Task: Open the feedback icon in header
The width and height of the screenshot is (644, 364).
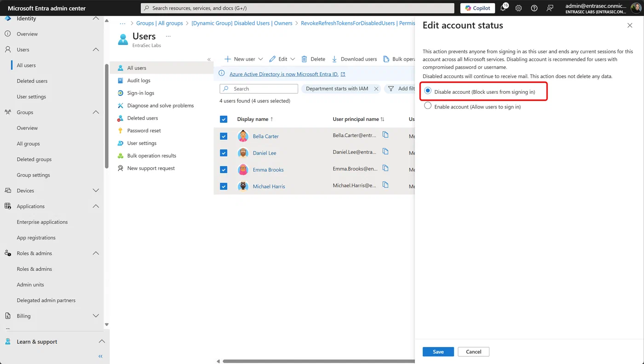Action: pyautogui.click(x=550, y=8)
